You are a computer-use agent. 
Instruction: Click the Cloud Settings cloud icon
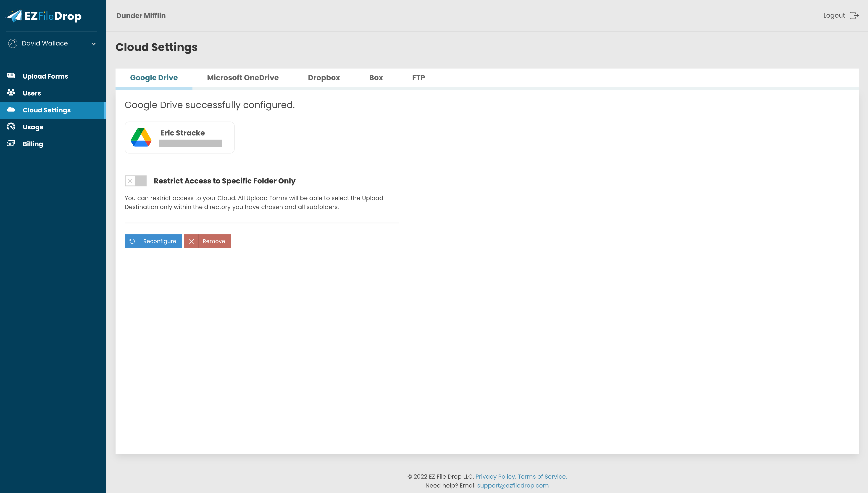click(11, 110)
